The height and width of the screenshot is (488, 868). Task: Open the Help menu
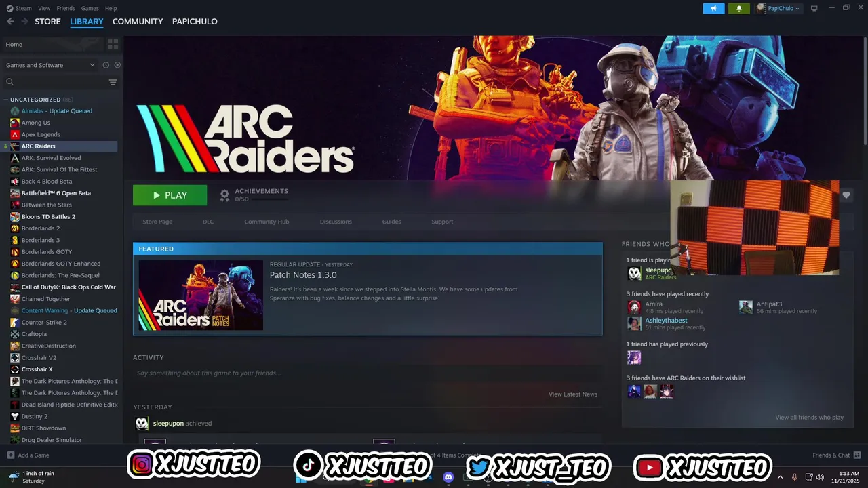[111, 8]
